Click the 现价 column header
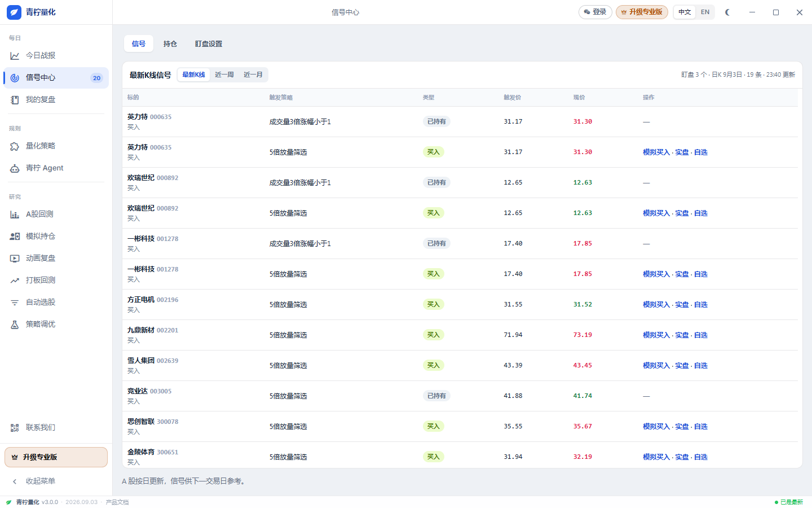Image resolution: width=812 pixels, height=508 pixels. click(x=579, y=98)
